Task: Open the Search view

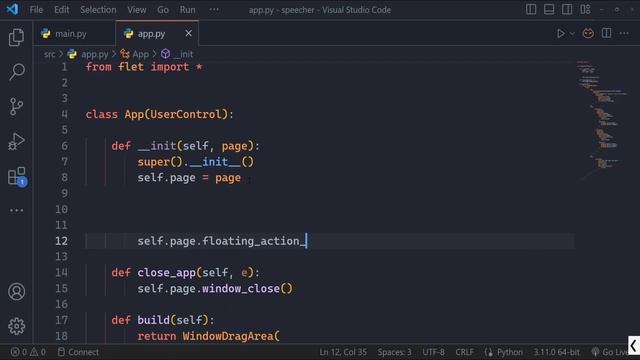Action: coord(16,72)
